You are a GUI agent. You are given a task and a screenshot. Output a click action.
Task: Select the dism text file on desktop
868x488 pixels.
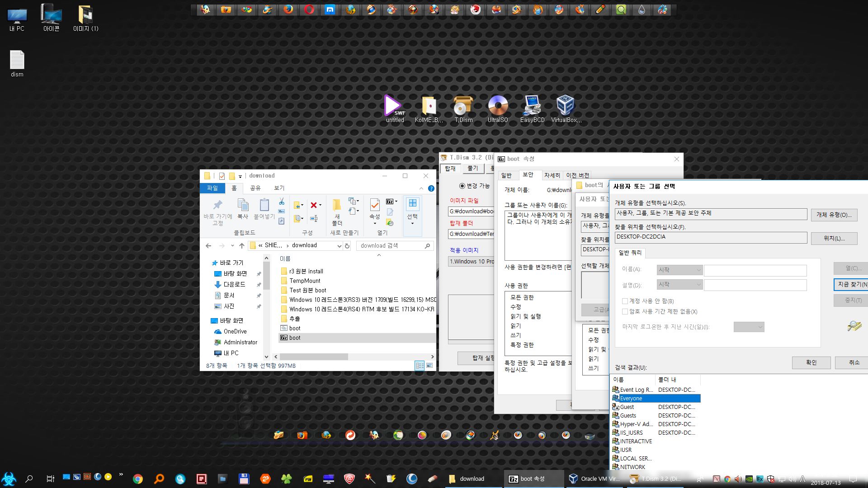[17, 64]
